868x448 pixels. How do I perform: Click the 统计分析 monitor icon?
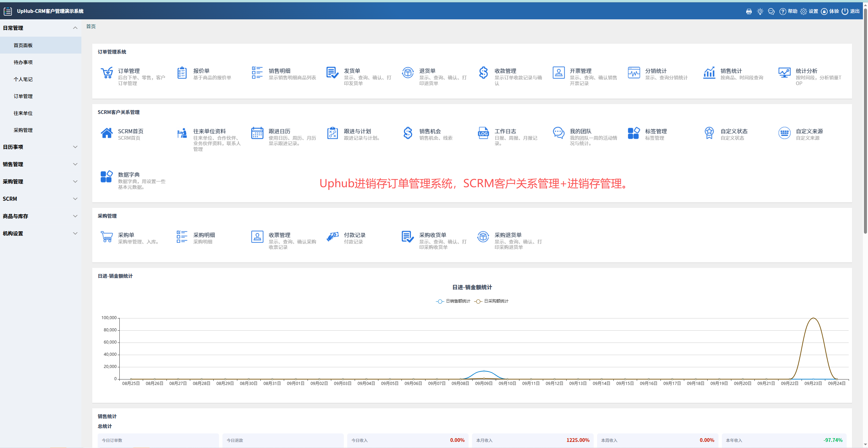point(784,73)
